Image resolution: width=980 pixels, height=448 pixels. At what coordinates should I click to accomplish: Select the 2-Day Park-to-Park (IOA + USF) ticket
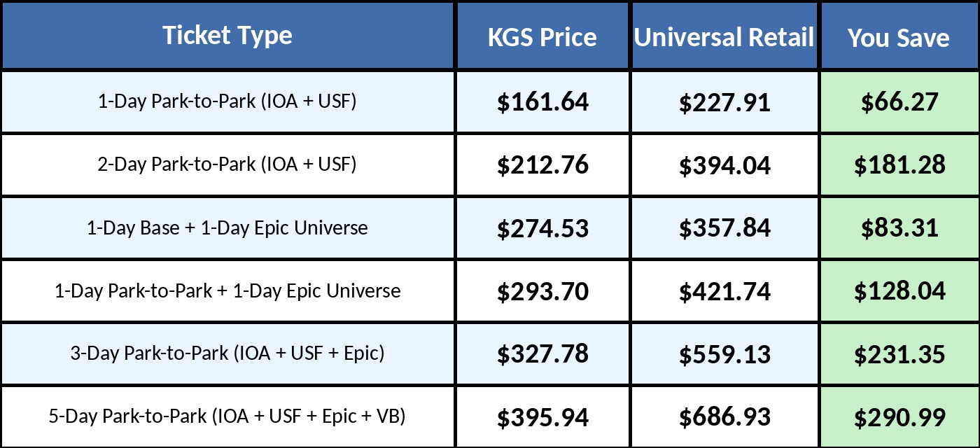tap(227, 164)
